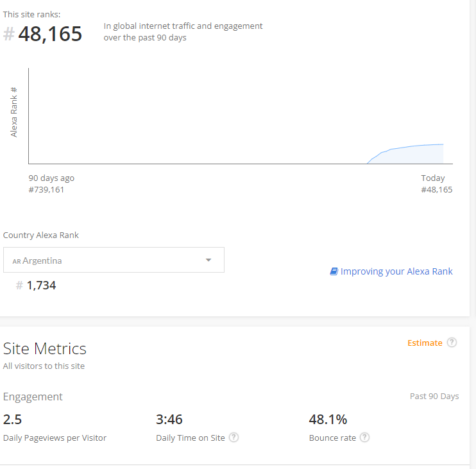Expand the Argentina country dropdown arrow
Image resolution: width=476 pixels, height=469 pixels.
point(208,260)
